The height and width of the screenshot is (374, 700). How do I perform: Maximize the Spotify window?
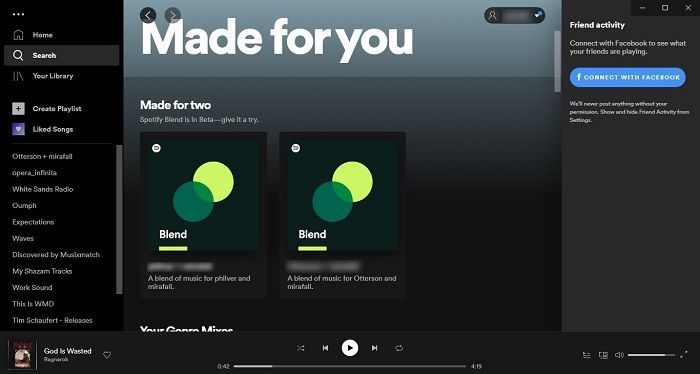[x=665, y=8]
